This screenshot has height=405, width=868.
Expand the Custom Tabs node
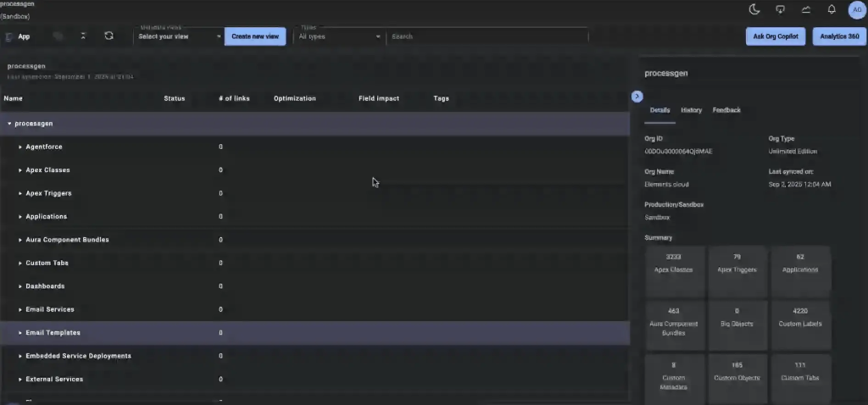[x=20, y=264]
